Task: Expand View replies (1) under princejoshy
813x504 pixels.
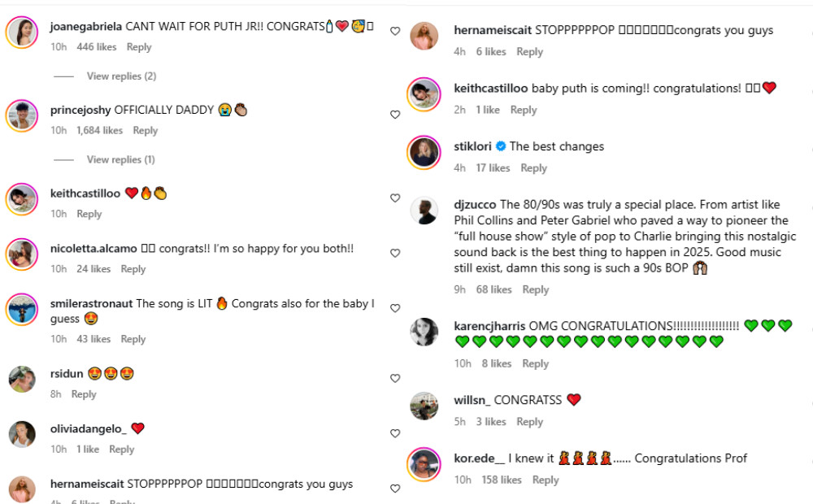Action: (x=121, y=159)
